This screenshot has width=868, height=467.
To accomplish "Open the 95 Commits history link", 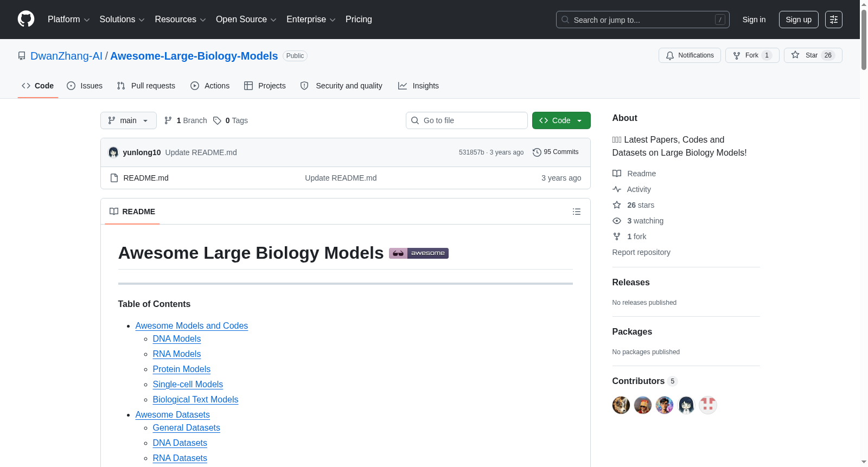I will tap(556, 152).
